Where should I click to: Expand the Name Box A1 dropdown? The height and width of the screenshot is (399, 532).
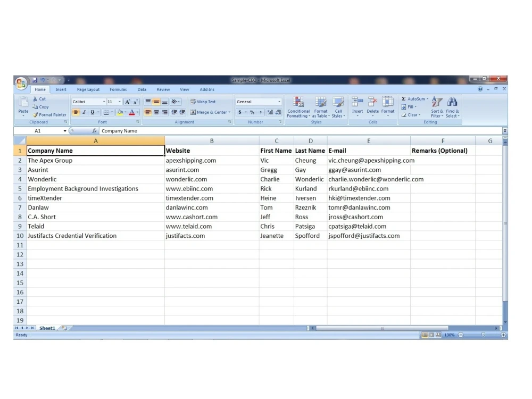click(x=65, y=131)
